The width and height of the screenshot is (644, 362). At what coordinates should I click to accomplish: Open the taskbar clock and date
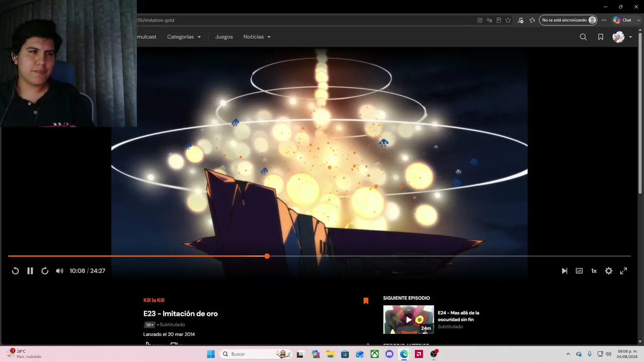tap(627, 354)
